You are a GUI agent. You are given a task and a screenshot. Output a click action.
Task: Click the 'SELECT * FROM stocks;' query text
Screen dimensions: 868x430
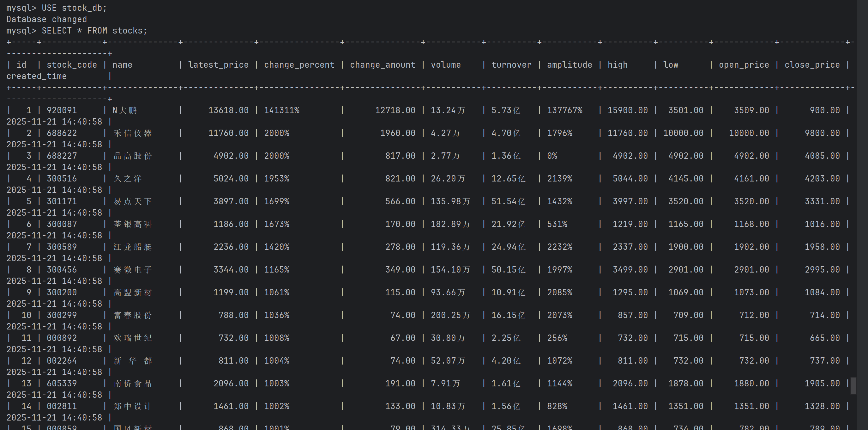[x=94, y=31]
